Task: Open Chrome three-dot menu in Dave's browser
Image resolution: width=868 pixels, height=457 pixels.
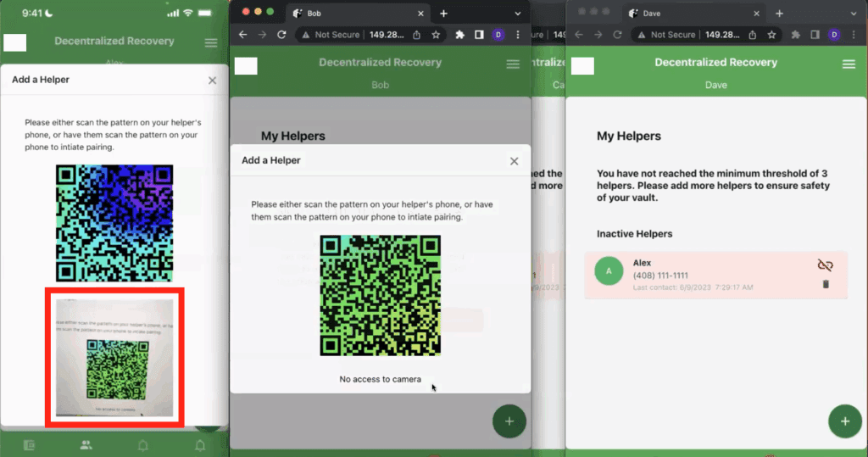Action: pyautogui.click(x=854, y=35)
